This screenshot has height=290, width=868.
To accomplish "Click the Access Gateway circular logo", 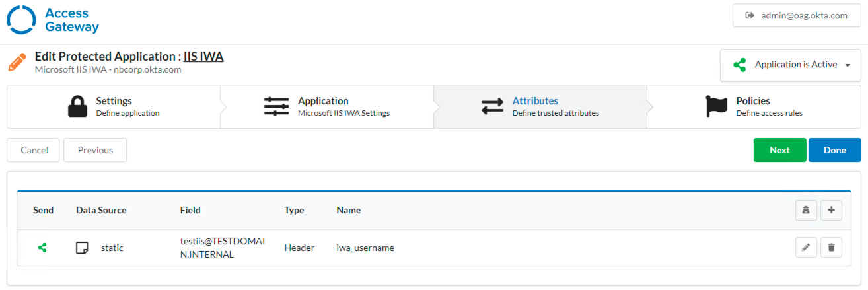I will [21, 20].
